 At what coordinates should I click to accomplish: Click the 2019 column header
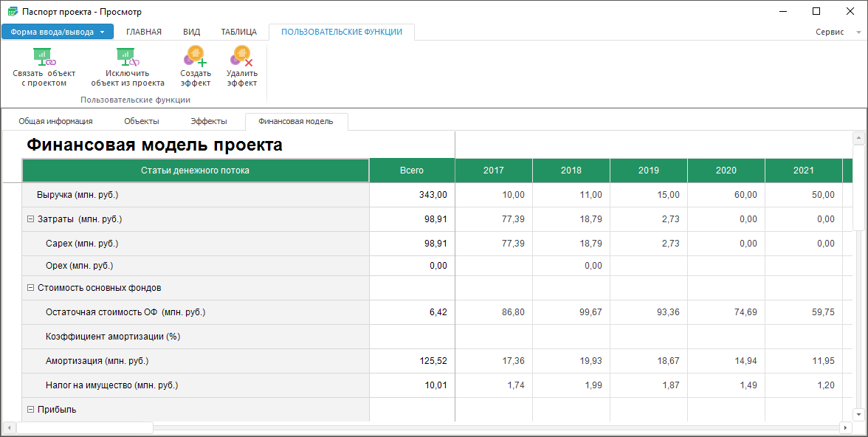[x=649, y=171]
